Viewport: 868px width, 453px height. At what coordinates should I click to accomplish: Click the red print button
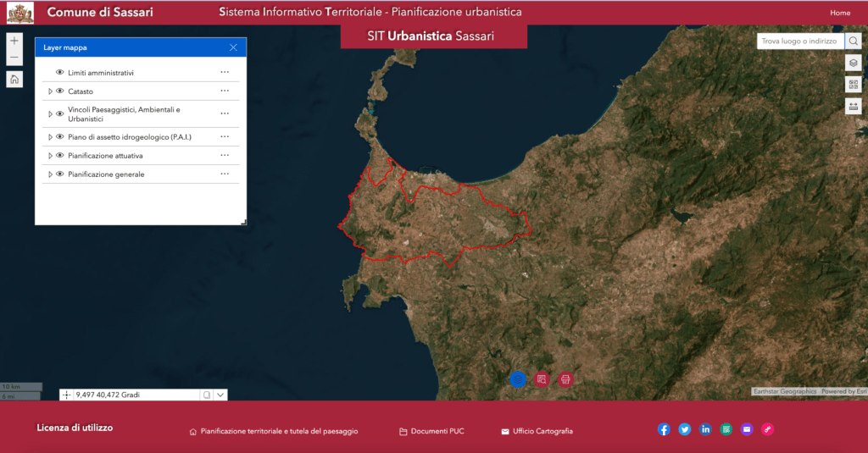tap(565, 379)
